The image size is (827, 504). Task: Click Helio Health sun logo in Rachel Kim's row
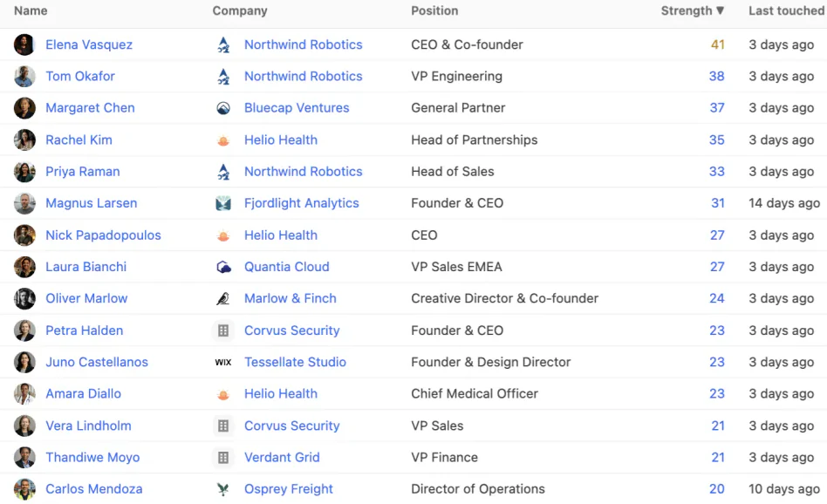223,140
